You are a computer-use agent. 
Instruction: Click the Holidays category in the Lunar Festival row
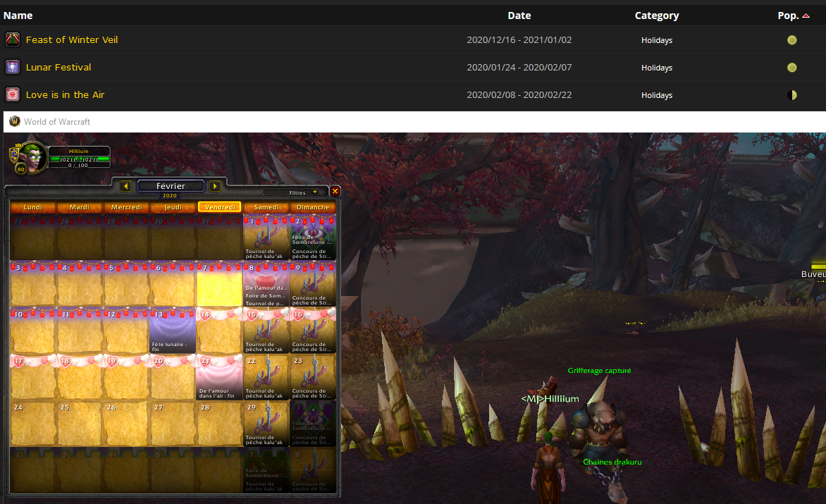tap(656, 68)
